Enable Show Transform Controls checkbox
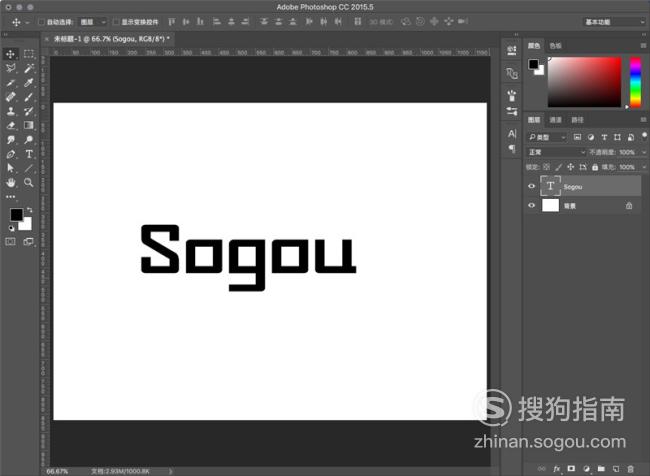650x476 pixels. click(116, 22)
